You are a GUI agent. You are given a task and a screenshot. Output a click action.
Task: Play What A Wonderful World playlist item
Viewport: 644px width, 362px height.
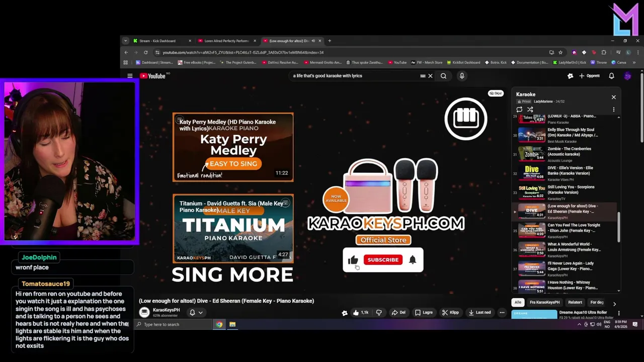tap(565, 250)
